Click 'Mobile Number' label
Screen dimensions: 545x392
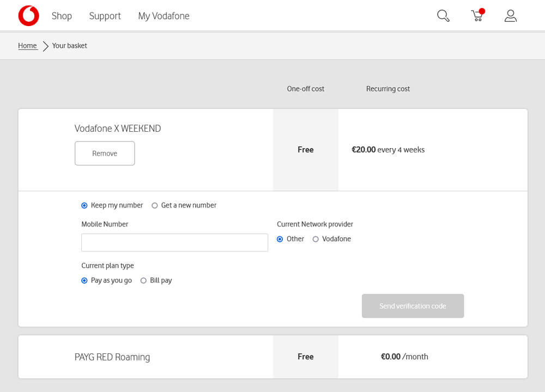pos(105,224)
